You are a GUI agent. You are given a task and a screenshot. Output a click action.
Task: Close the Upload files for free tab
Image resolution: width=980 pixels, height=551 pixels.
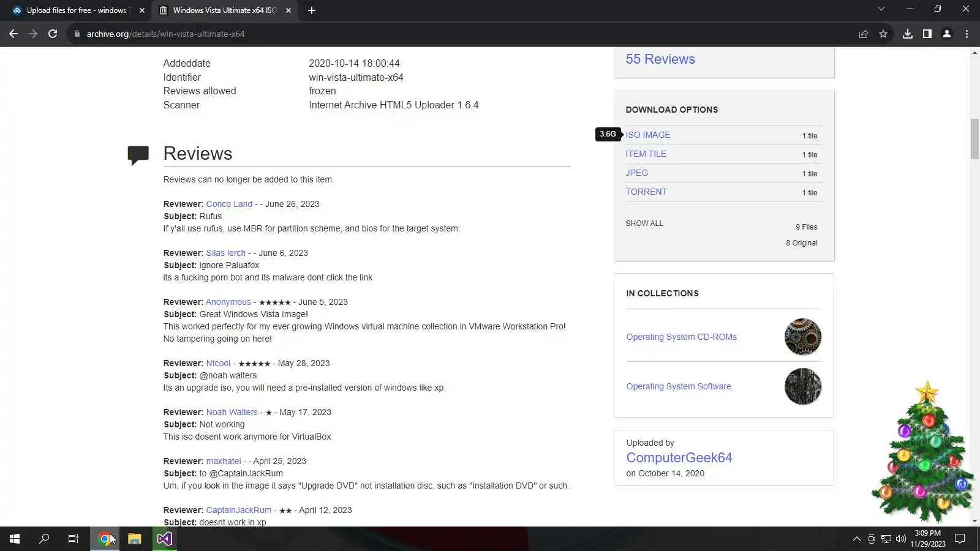pos(142,10)
